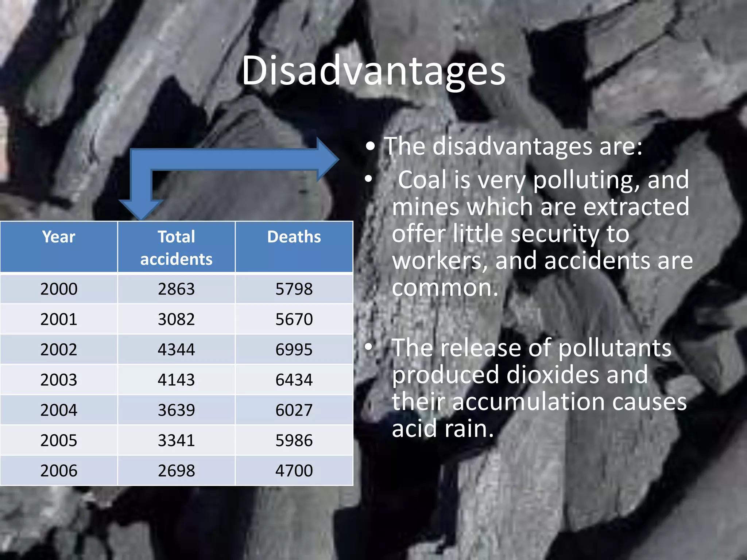Select the Total accidents column header

(177, 247)
